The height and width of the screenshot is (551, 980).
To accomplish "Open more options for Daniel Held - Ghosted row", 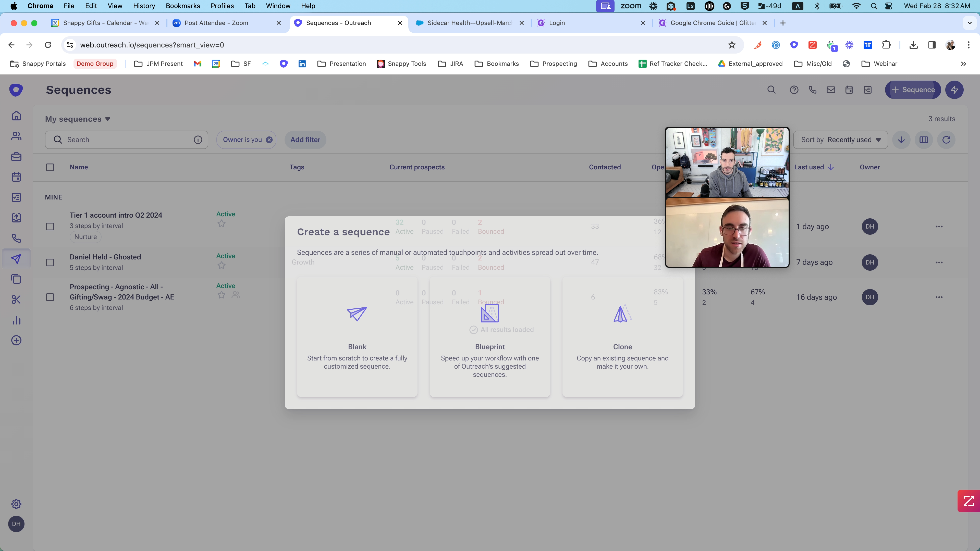I will [x=939, y=262].
